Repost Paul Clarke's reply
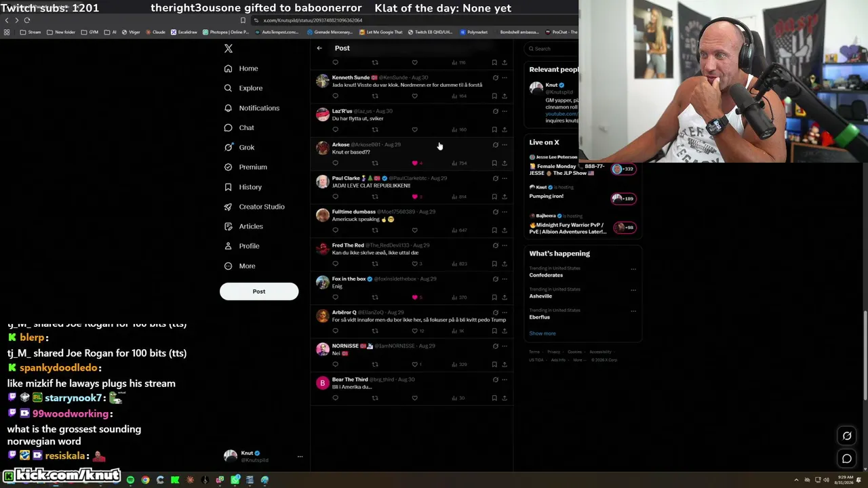 point(375,197)
